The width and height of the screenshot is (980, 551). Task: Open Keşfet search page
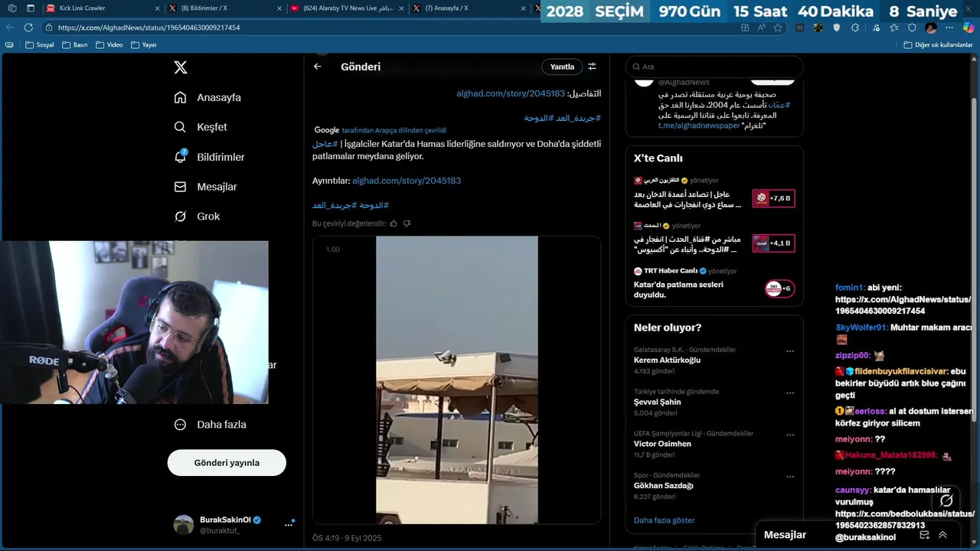pos(201,127)
